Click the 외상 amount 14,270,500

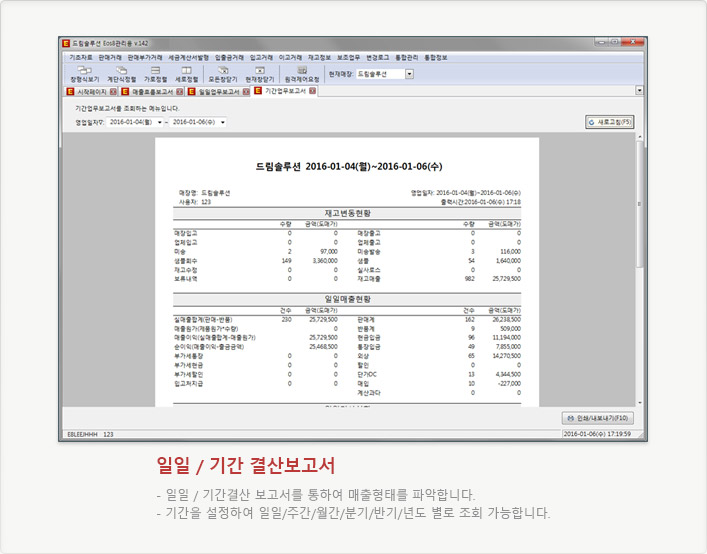[x=507, y=356]
